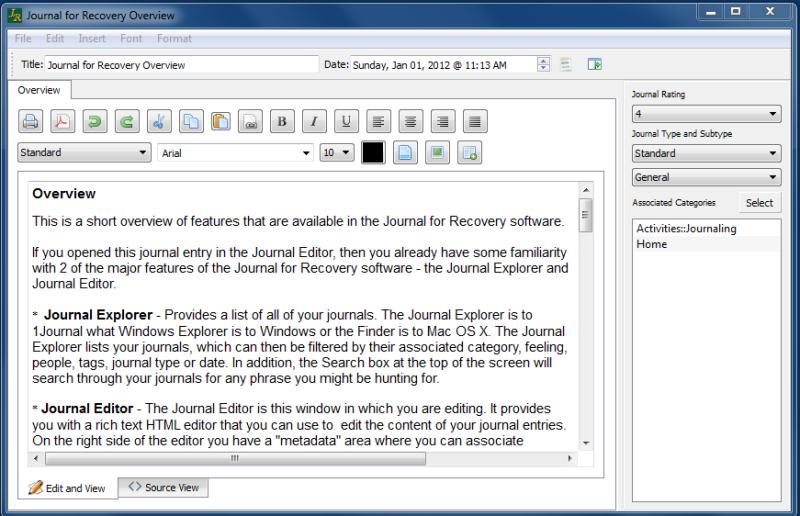The height and width of the screenshot is (516, 800).
Task: Open the Arial font dropdown
Action: pos(235,153)
